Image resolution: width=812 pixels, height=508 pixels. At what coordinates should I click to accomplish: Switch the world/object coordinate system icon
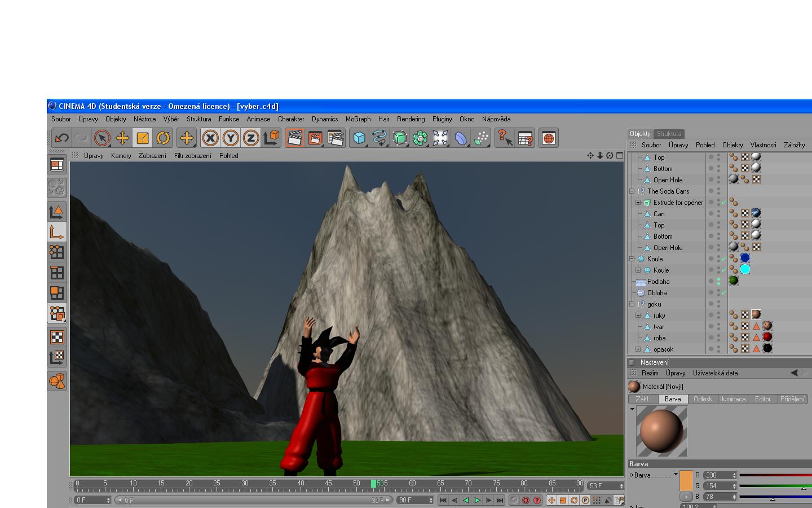271,138
